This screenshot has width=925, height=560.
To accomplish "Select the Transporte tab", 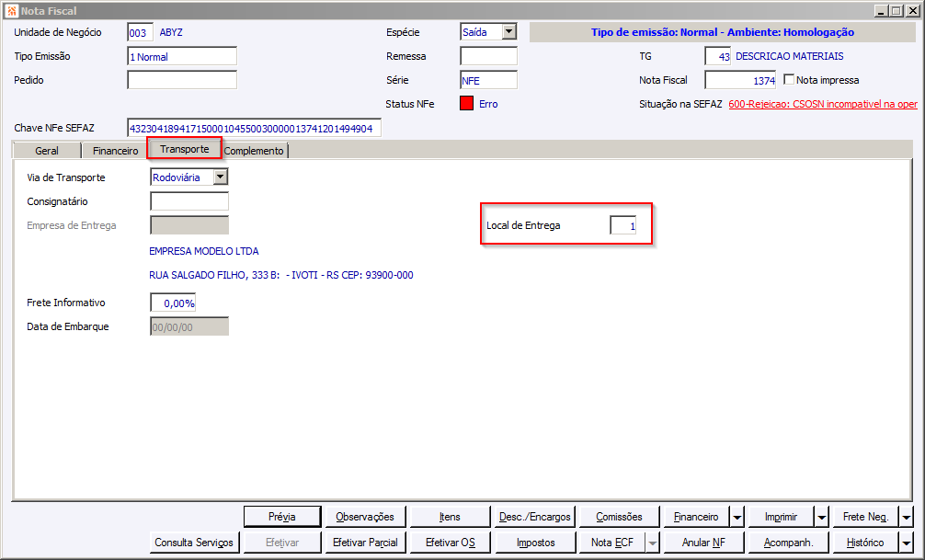I will tap(185, 149).
